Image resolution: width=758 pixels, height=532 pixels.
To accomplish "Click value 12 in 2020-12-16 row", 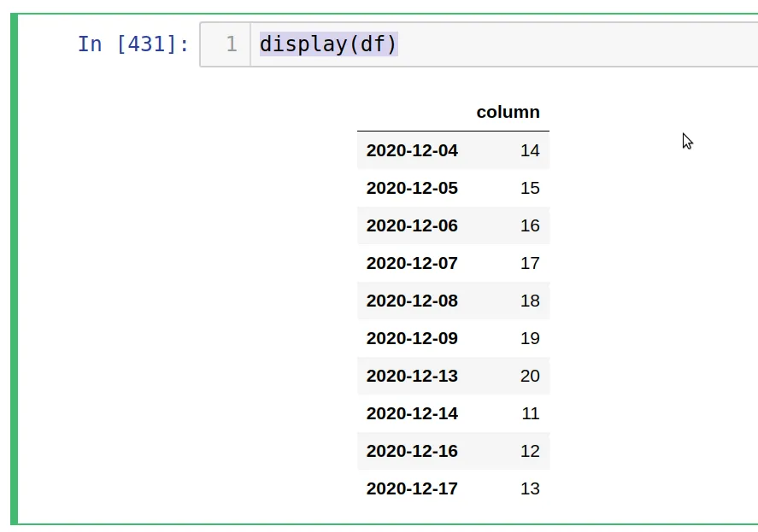I will (530, 452).
